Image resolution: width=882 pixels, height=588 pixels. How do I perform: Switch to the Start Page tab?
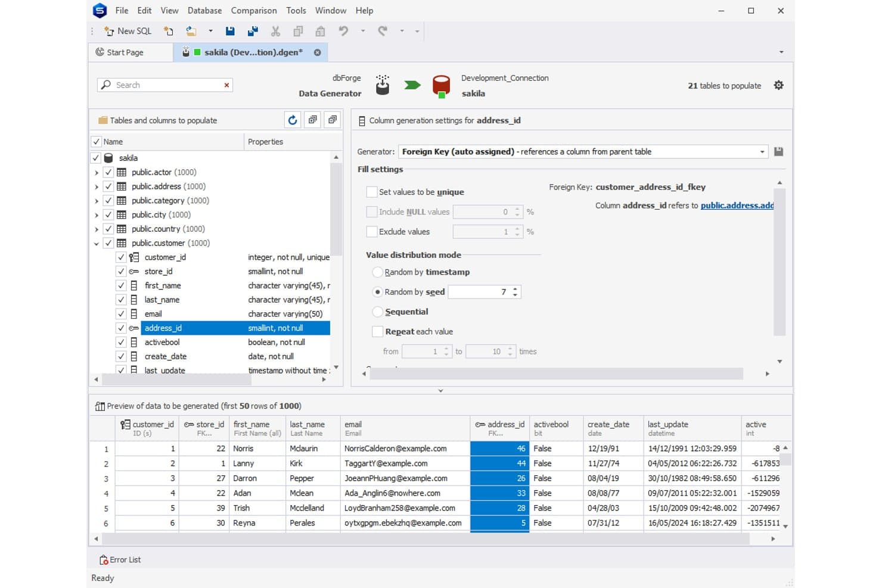(131, 52)
